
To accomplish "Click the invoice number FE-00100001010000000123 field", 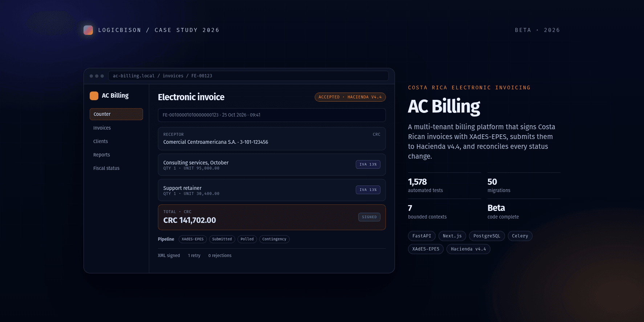I will [272, 115].
